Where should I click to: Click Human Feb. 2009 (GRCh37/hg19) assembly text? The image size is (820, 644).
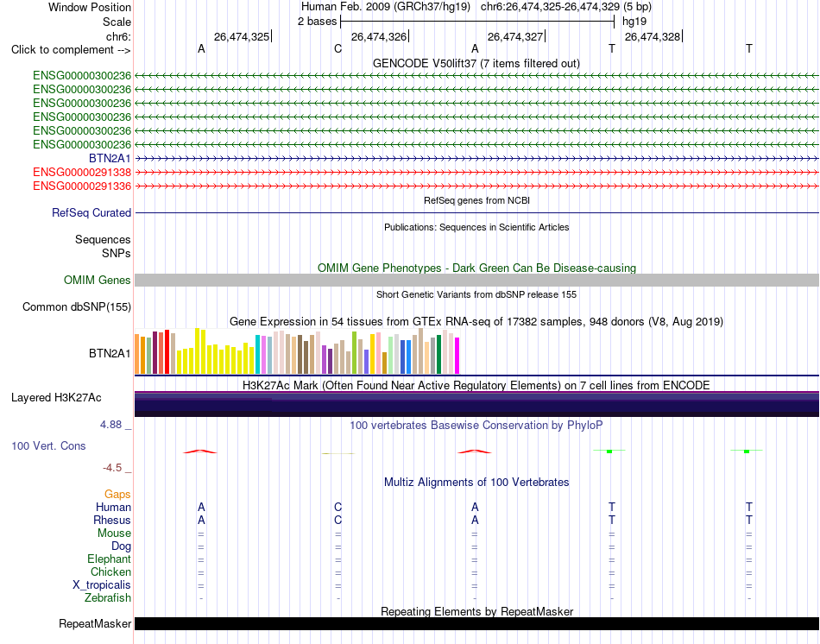[386, 7]
